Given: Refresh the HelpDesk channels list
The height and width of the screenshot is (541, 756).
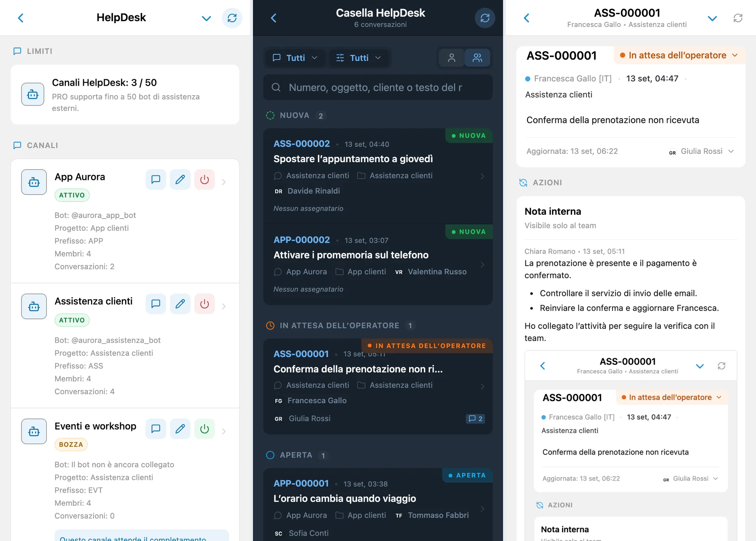Looking at the screenshot, I should pos(232,18).
